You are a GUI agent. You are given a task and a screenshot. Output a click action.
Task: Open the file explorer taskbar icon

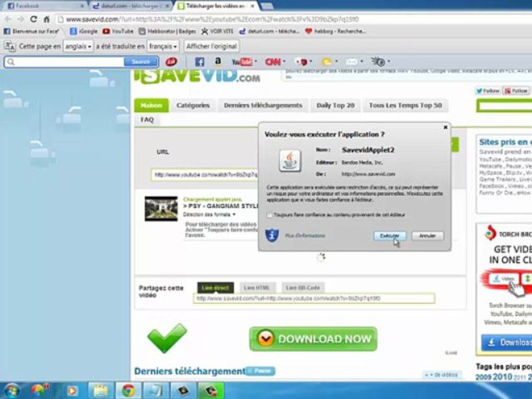coord(100,391)
